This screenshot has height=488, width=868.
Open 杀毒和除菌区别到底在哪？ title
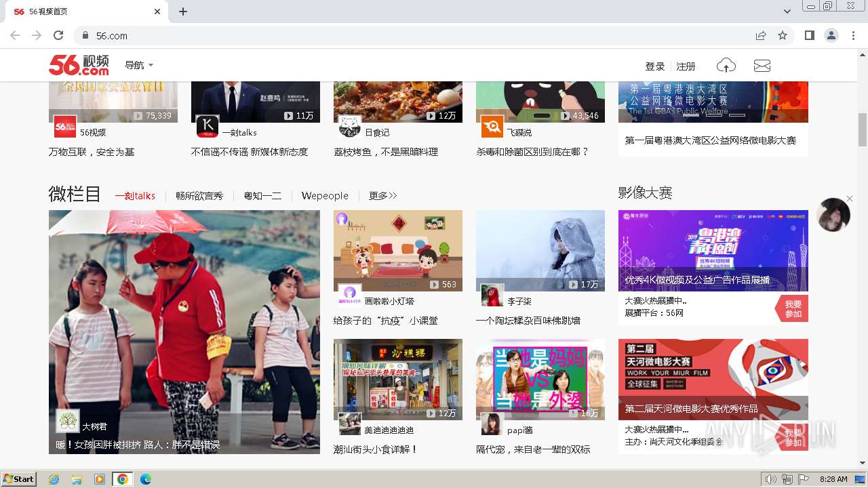(532, 152)
